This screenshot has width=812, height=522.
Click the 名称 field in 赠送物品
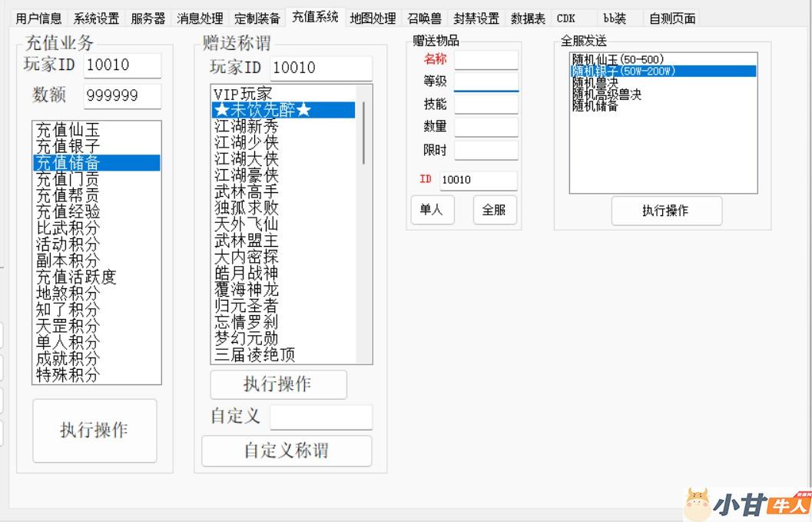click(x=486, y=59)
